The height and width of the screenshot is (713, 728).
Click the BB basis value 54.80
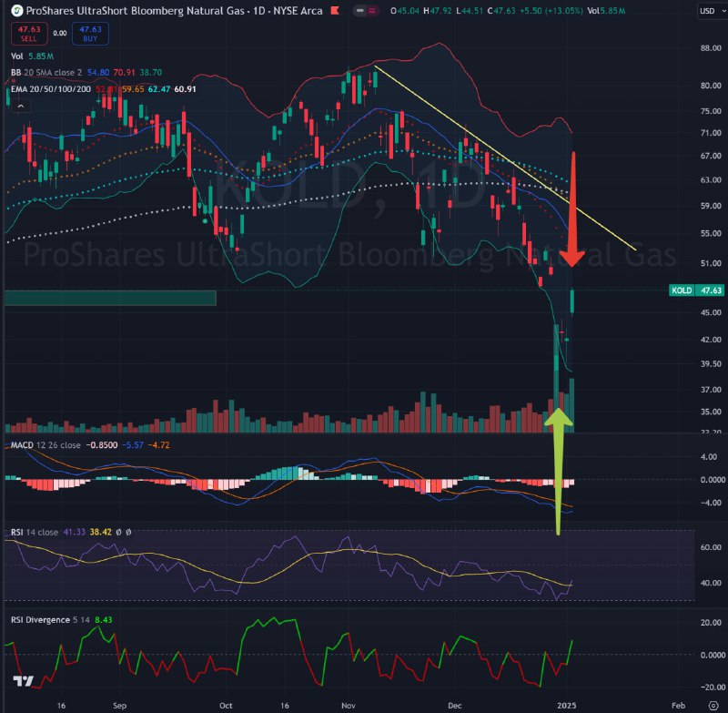(x=98, y=73)
